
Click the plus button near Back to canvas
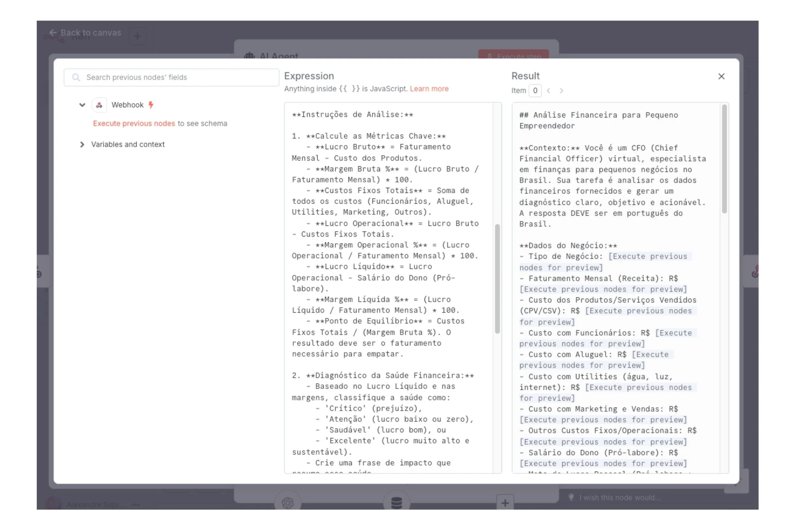pyautogui.click(x=137, y=36)
